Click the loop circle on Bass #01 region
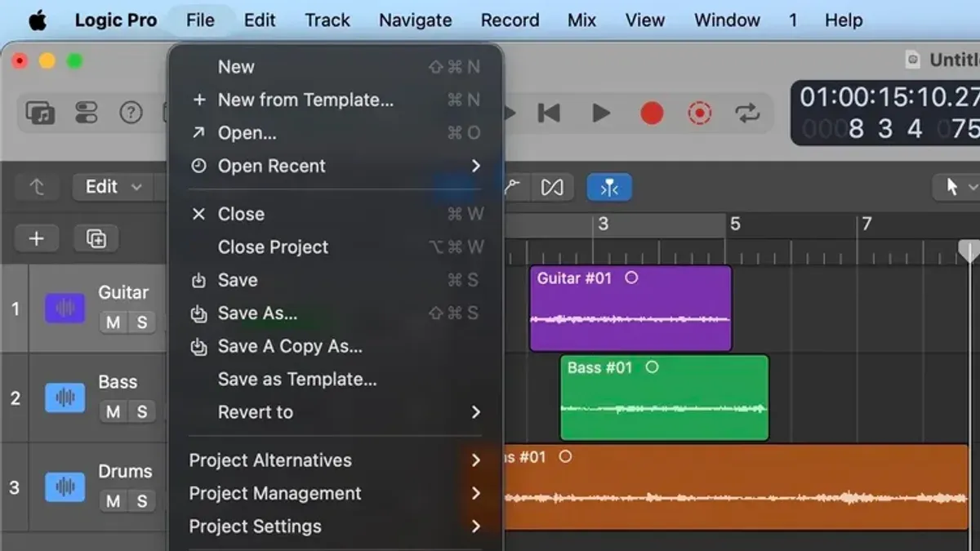 coord(652,367)
